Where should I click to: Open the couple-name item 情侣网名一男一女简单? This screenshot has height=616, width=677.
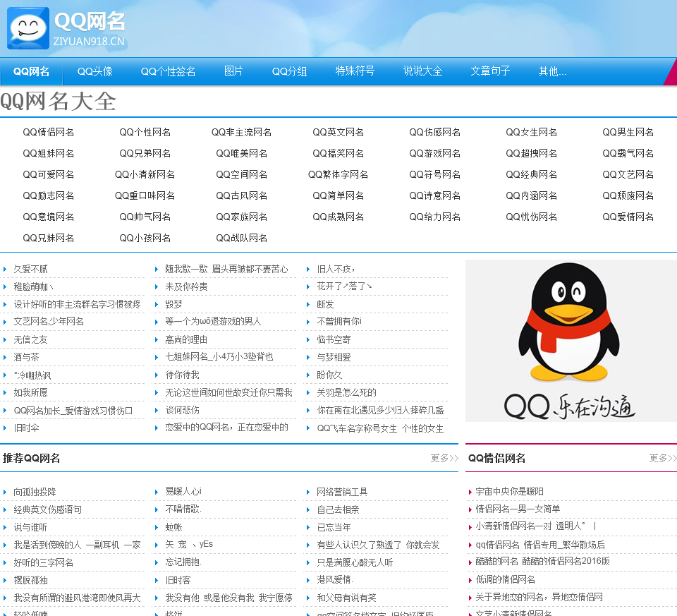(518, 509)
